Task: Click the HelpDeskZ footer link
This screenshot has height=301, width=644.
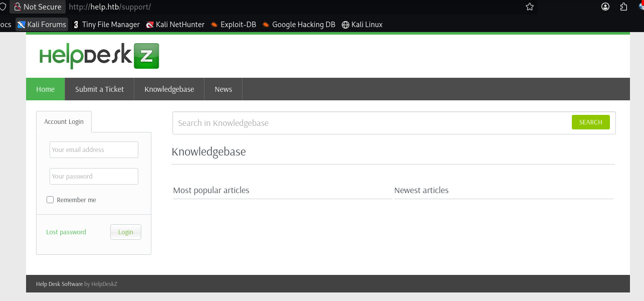Action: click(104, 284)
